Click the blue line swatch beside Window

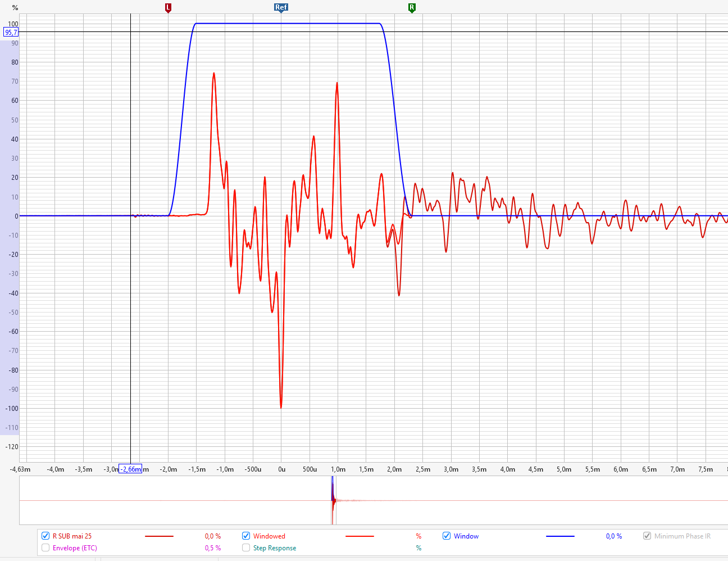click(560, 536)
